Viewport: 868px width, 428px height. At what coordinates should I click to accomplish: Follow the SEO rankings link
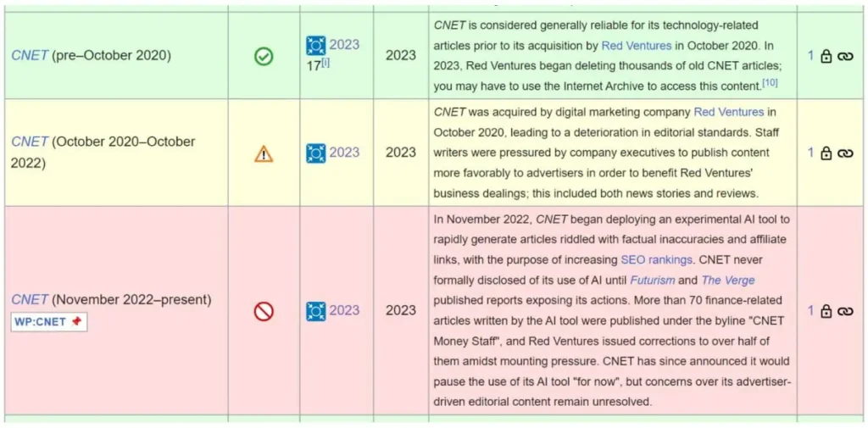(656, 259)
